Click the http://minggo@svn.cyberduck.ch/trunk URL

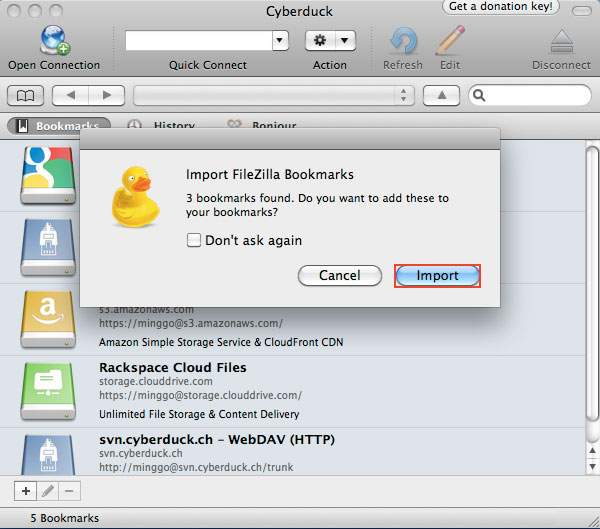[196, 467]
